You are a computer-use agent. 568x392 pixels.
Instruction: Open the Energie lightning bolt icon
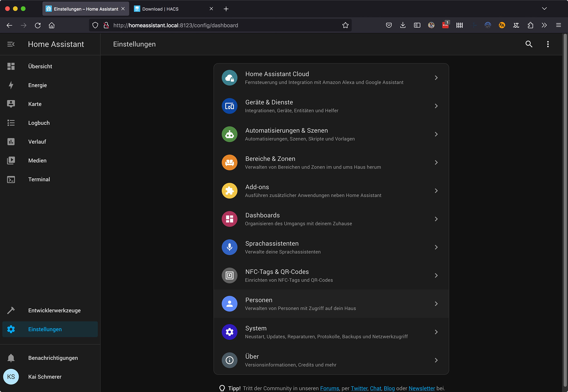tap(11, 85)
